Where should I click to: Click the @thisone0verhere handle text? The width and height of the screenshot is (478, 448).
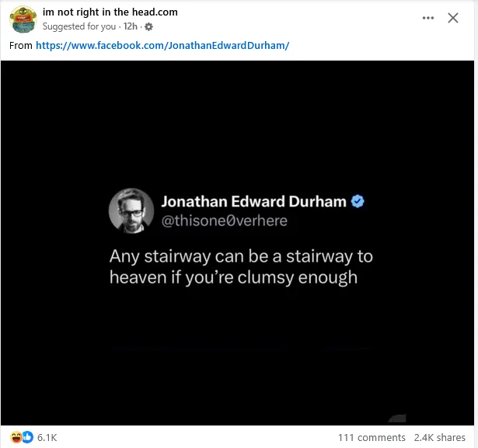pos(224,221)
